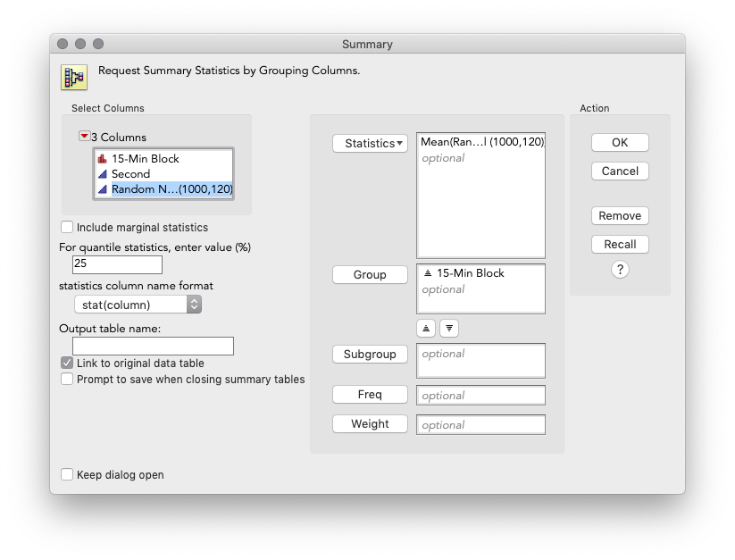This screenshot has width=735, height=560.
Task: Click the Subgroup button
Action: tap(370, 355)
